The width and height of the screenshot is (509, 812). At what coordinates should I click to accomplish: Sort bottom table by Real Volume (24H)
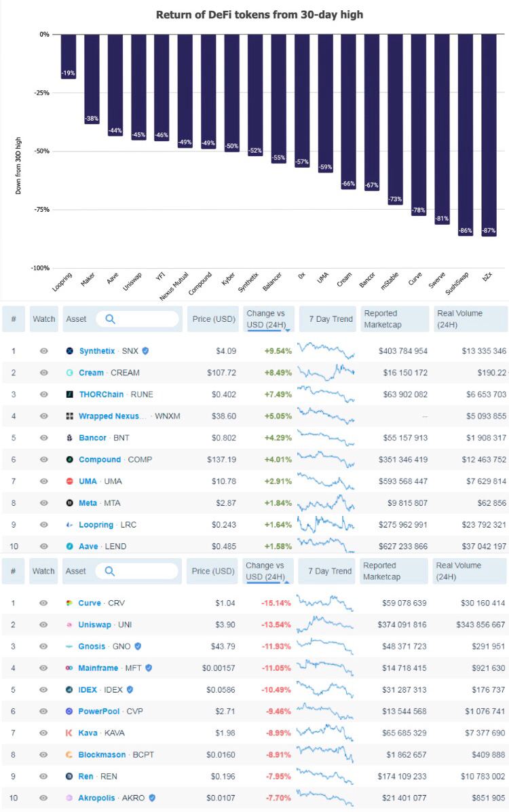(x=469, y=571)
